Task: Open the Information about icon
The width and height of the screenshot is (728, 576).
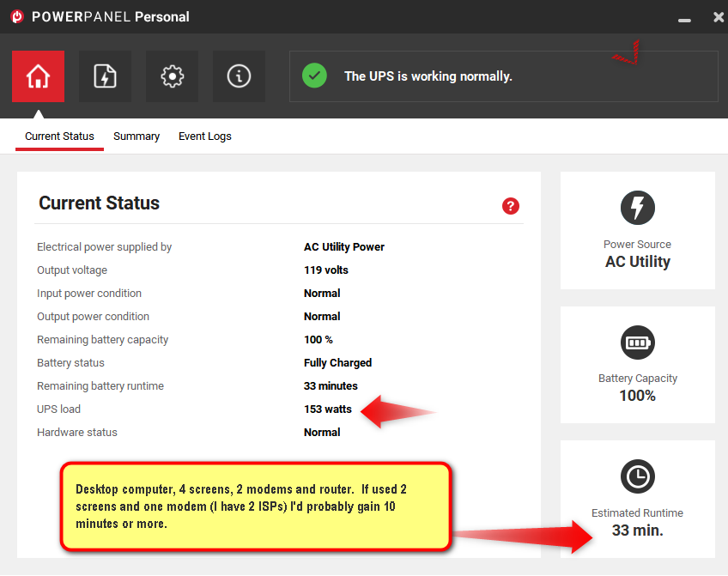Action: 239,76
